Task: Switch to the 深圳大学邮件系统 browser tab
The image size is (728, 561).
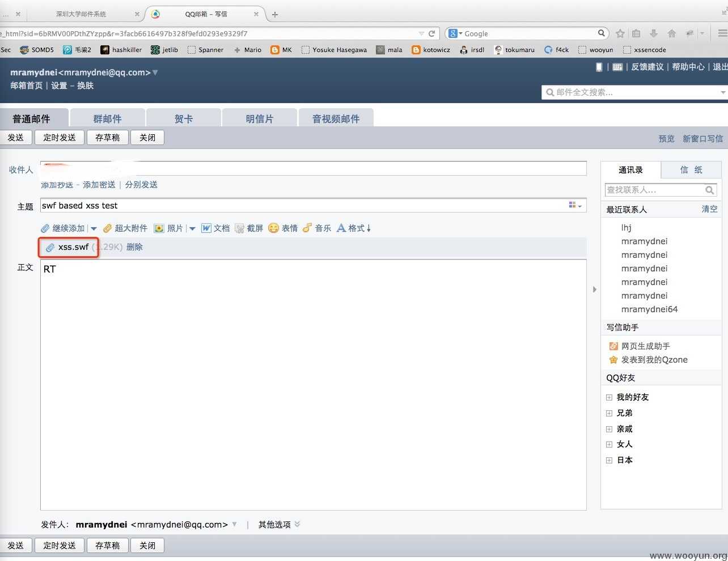Action: (81, 14)
